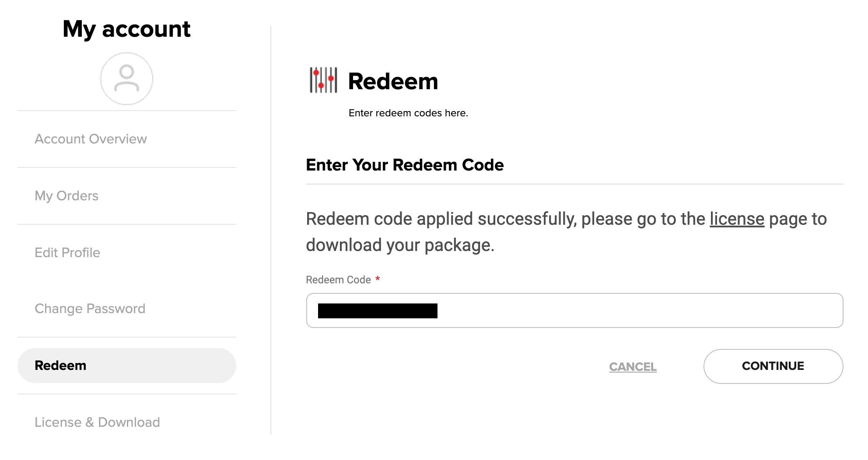Open License & Download page

coord(97,422)
